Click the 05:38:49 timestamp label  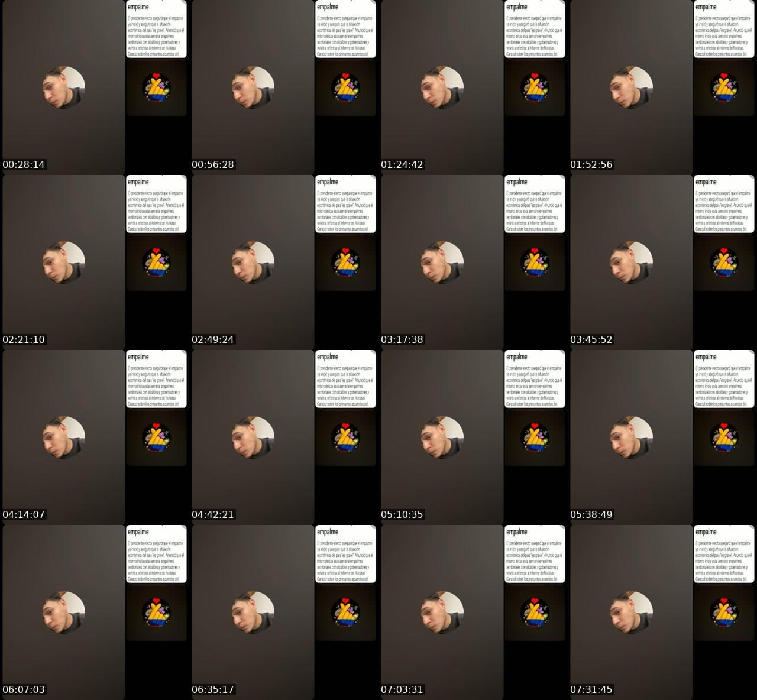(591, 514)
